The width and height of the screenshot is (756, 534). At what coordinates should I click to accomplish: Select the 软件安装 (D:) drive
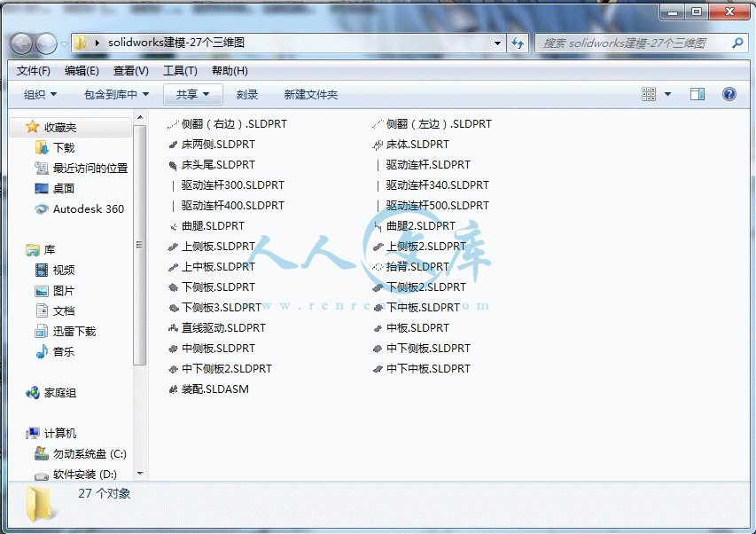[x=84, y=475]
